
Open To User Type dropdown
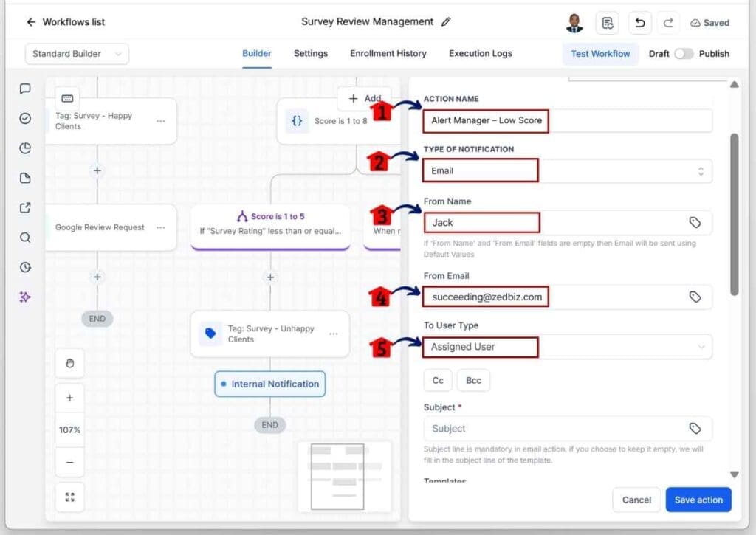568,347
